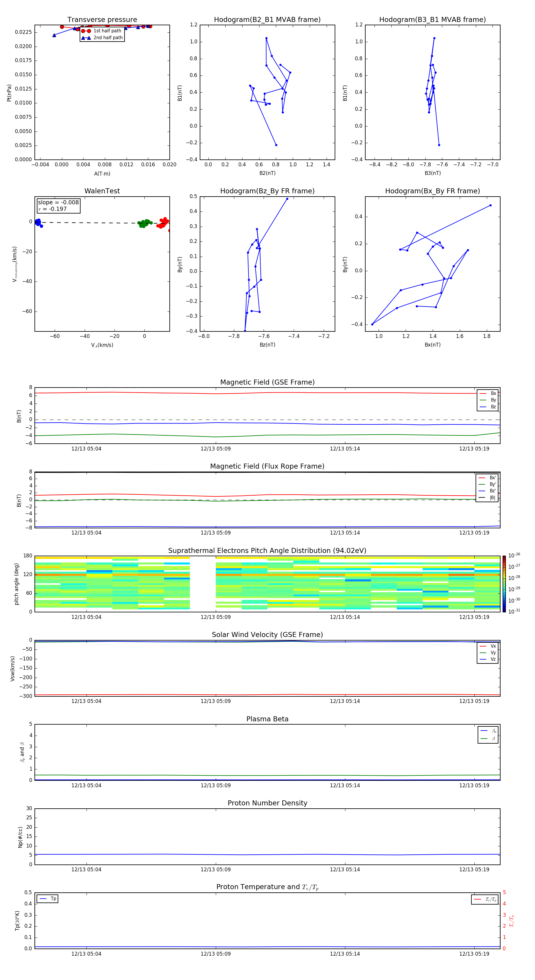Click "12/13 05:19" under Proton Temperature plot
Screen dimensions: 535x980
tap(474, 954)
